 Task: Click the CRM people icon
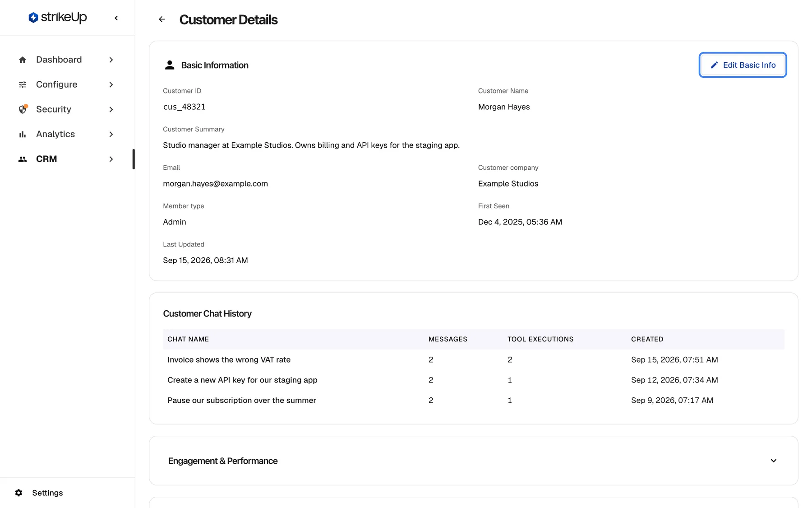pos(23,159)
